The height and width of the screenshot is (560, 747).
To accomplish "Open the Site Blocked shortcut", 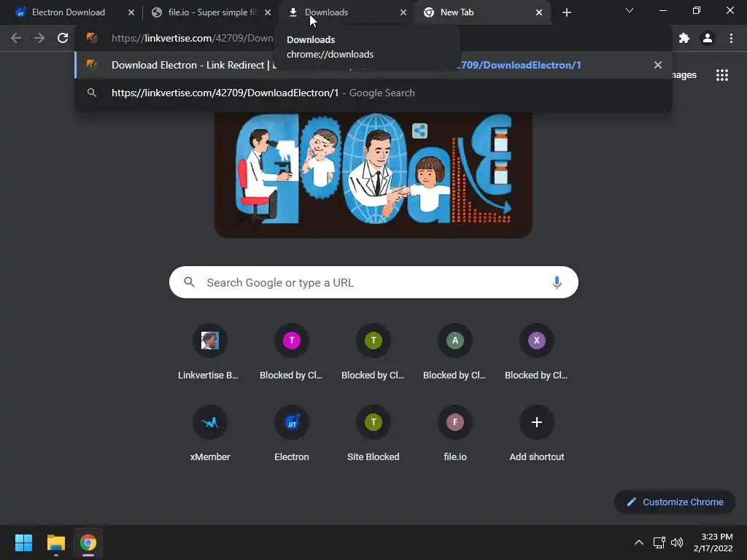I will click(373, 435).
